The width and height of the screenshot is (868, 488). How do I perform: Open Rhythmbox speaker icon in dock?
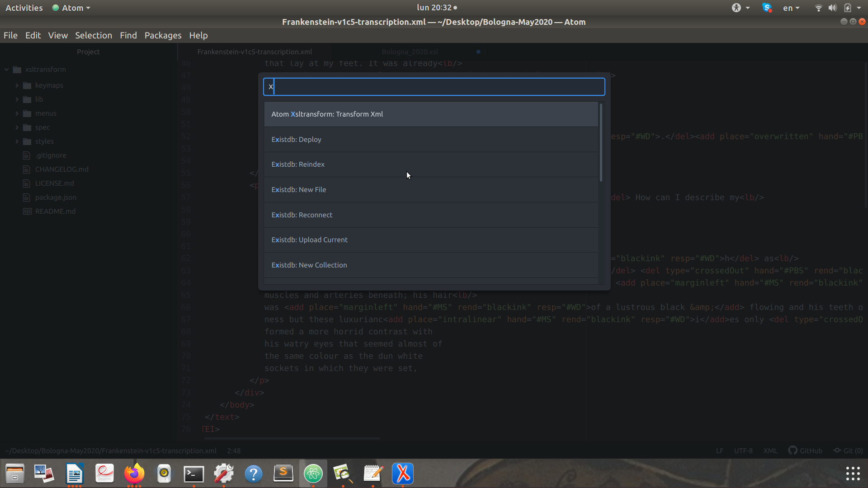pos(164,473)
